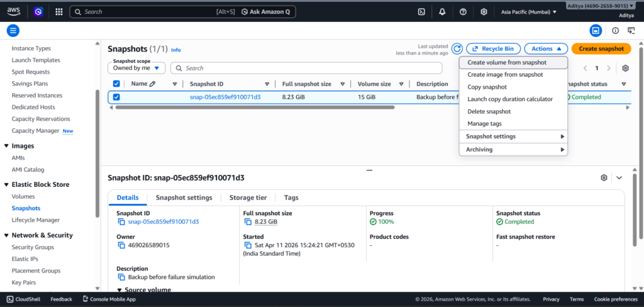Choose Create volume from snapshot
This screenshot has height=307, width=644.
point(507,63)
